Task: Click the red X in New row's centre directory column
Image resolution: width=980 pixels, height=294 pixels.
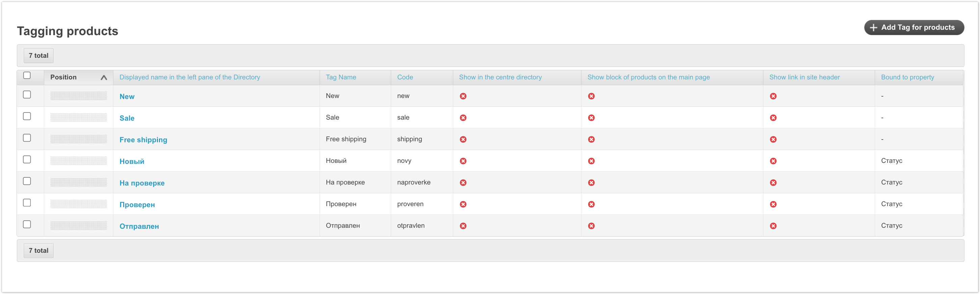Action: tap(463, 96)
